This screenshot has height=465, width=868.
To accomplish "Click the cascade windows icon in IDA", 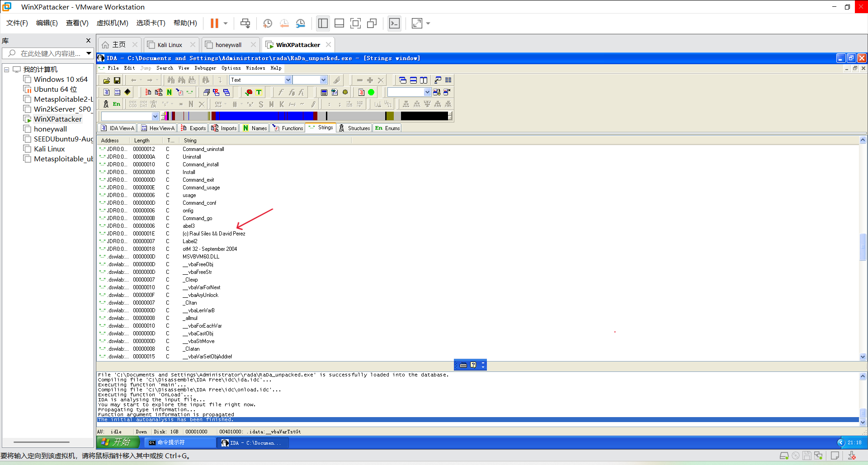I will point(402,80).
